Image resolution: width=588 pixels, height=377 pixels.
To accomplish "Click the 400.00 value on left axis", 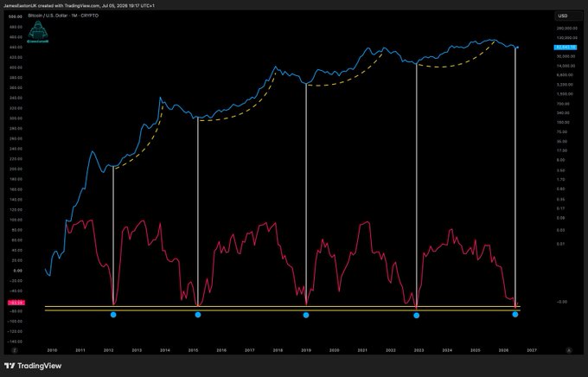I will coord(16,67).
